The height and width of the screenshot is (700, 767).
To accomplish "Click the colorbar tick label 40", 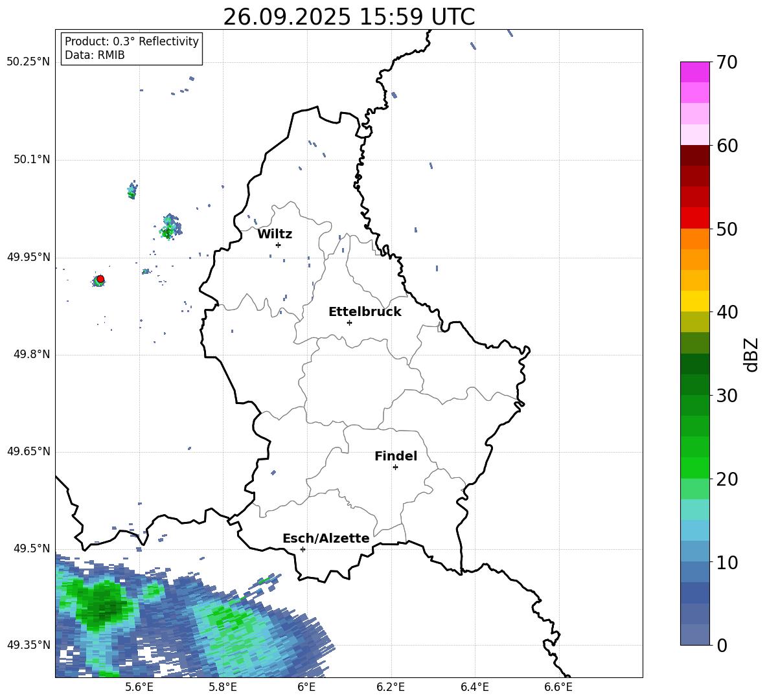I will pos(727,312).
